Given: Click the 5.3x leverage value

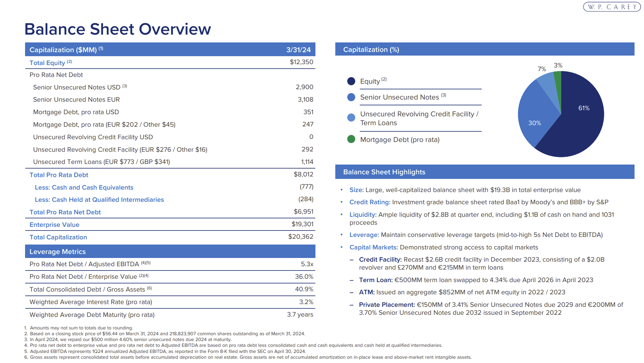Looking at the screenshot, I should (x=307, y=264).
